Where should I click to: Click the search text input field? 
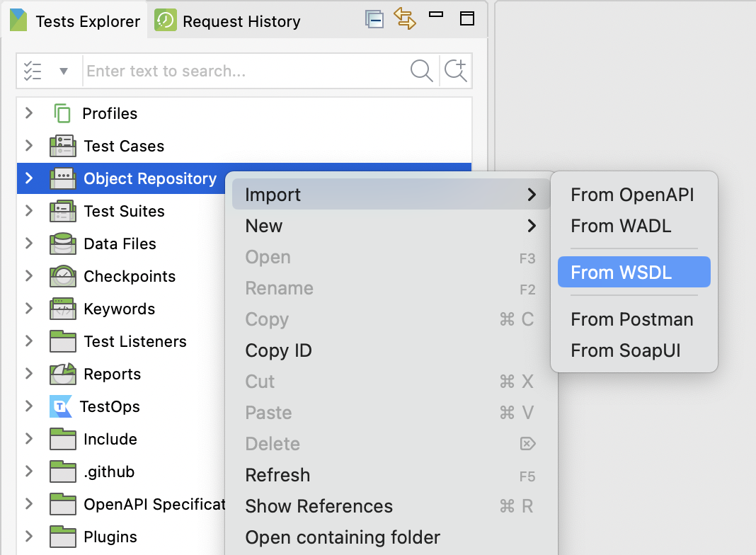(x=244, y=71)
